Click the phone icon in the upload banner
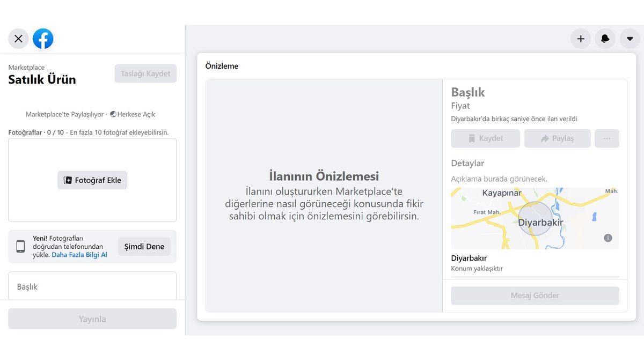This screenshot has width=644, height=362. (x=19, y=246)
